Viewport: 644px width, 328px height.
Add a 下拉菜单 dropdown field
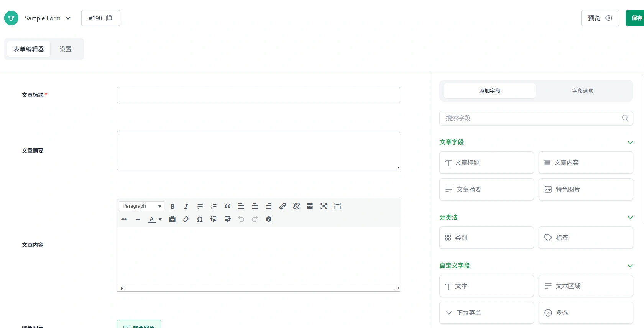[x=486, y=313]
